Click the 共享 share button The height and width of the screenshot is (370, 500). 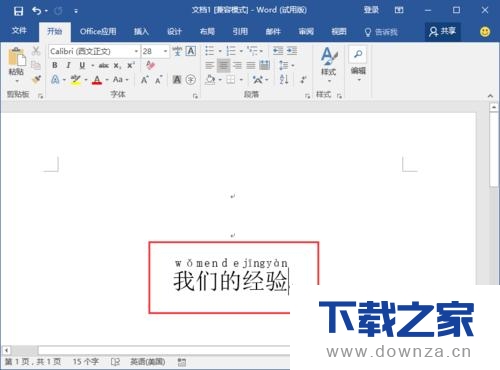(x=443, y=32)
